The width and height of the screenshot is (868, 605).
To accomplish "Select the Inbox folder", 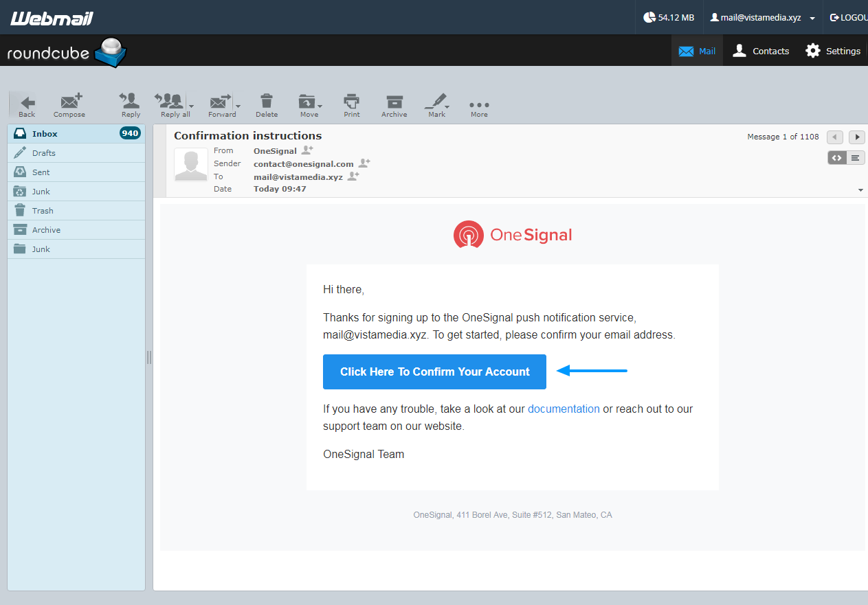I will pos(76,134).
